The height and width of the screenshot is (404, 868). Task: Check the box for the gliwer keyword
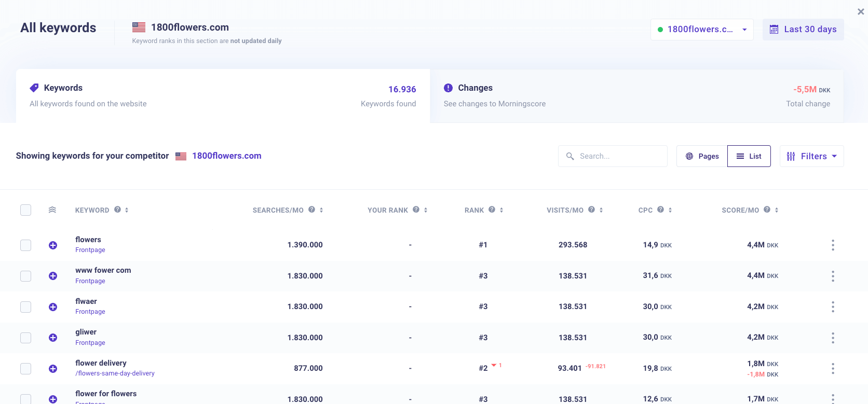tap(25, 338)
